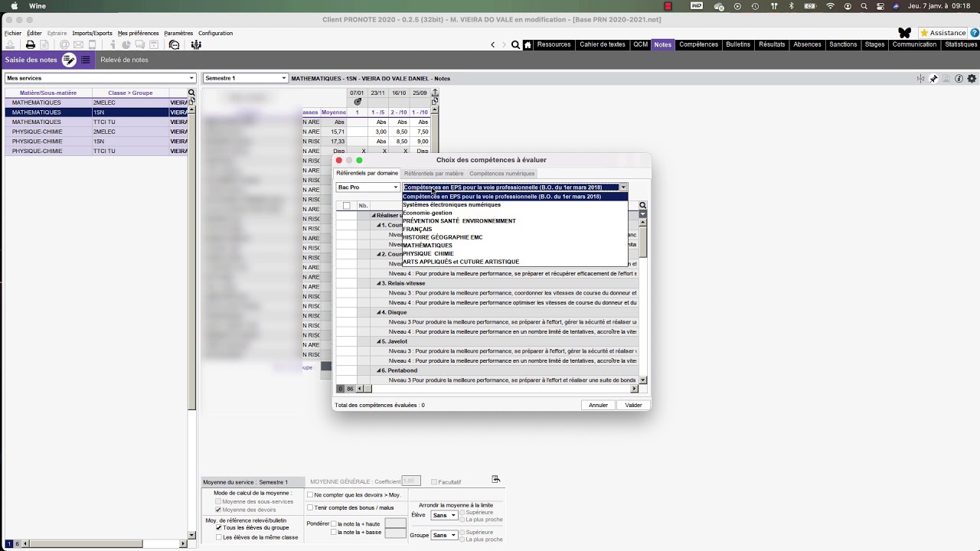Click the butterfly logo icon
Viewport: 980px width, 551px height.
(x=905, y=33)
